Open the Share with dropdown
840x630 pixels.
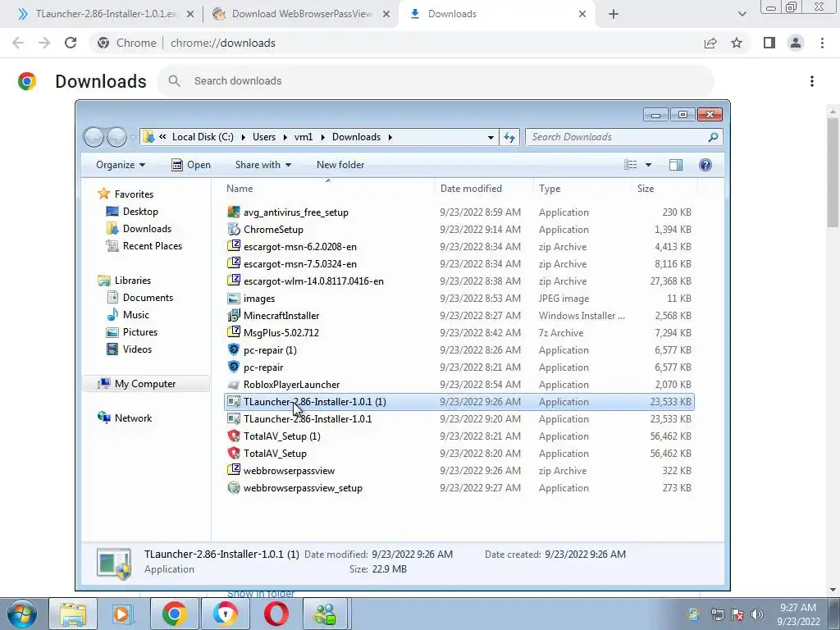[x=263, y=164]
